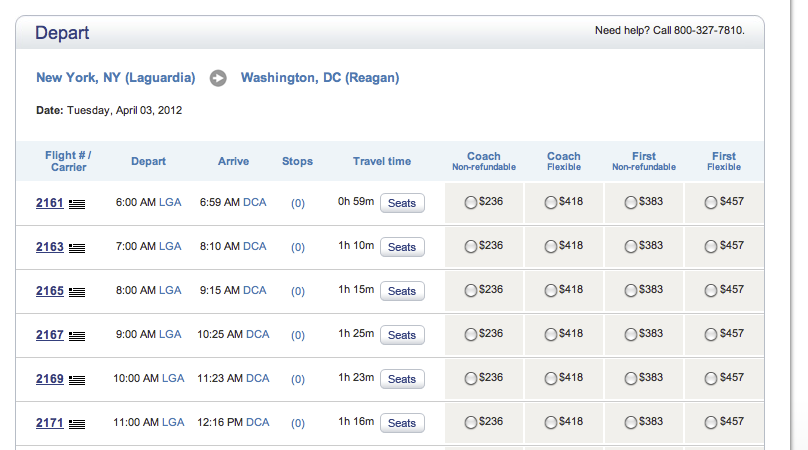Click the carrier flag icon beside flight 2169
The height and width of the screenshot is (450, 808).
(77, 380)
